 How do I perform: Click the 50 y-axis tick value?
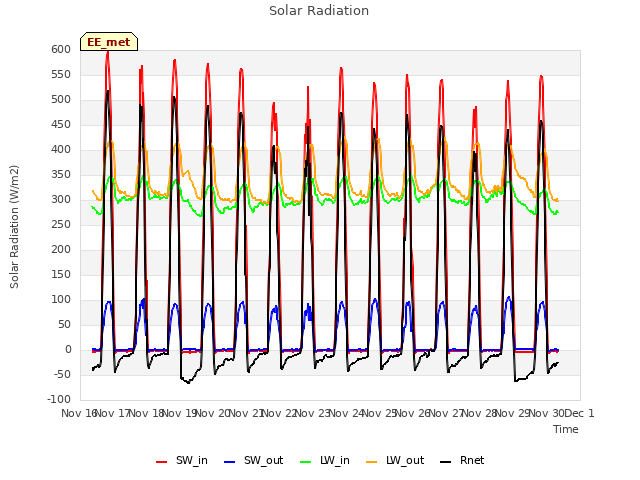click(x=64, y=324)
